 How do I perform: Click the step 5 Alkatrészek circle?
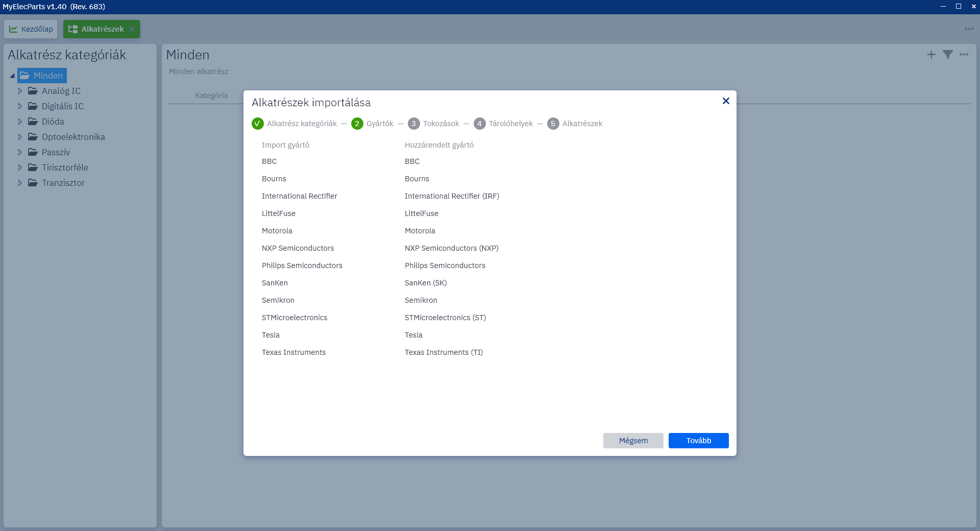click(553, 124)
